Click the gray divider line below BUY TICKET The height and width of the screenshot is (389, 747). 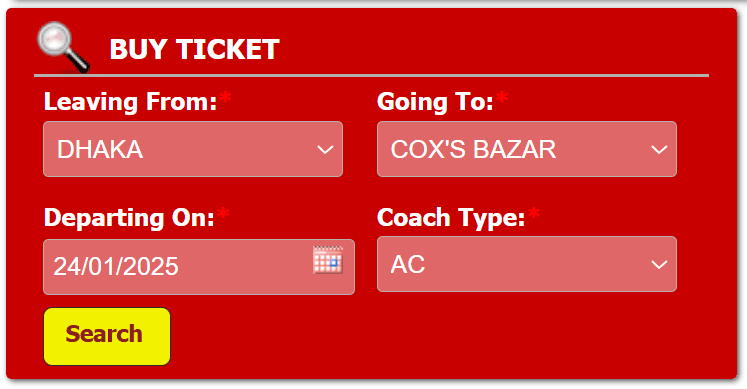tap(372, 75)
